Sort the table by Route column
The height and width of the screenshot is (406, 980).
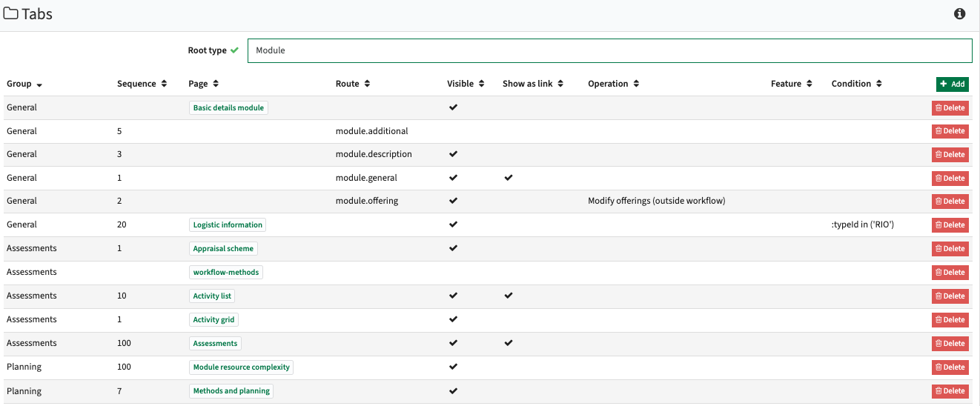click(x=353, y=84)
